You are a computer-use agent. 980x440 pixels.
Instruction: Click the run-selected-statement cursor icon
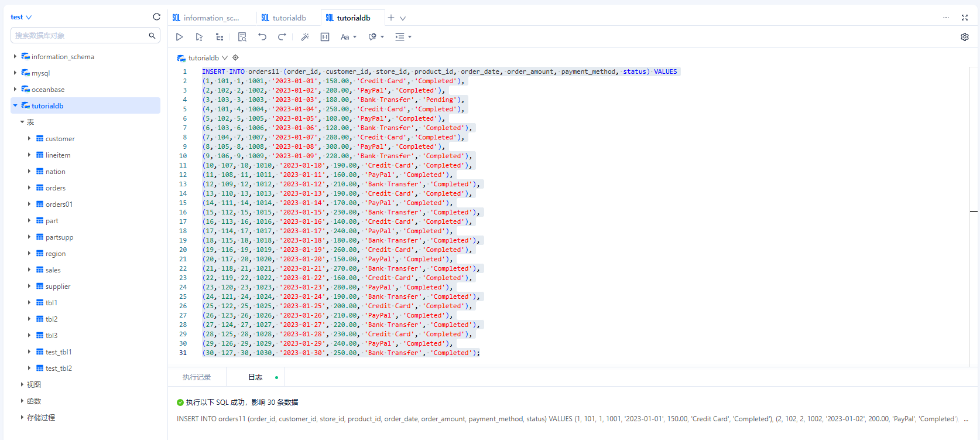199,37
